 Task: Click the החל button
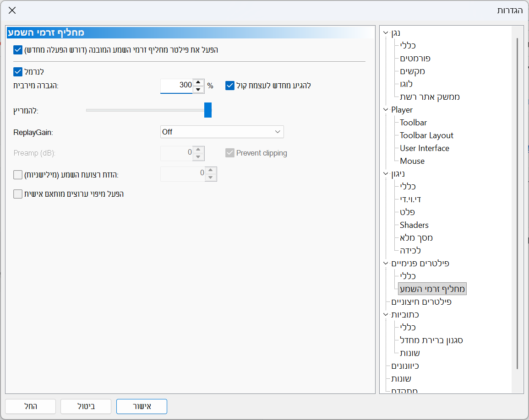click(30, 406)
